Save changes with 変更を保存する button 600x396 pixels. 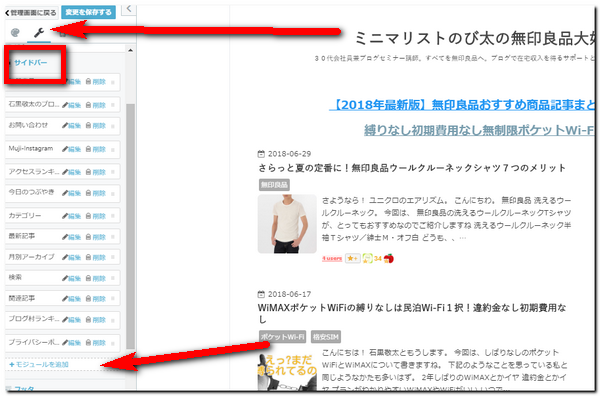pyautogui.click(x=88, y=12)
